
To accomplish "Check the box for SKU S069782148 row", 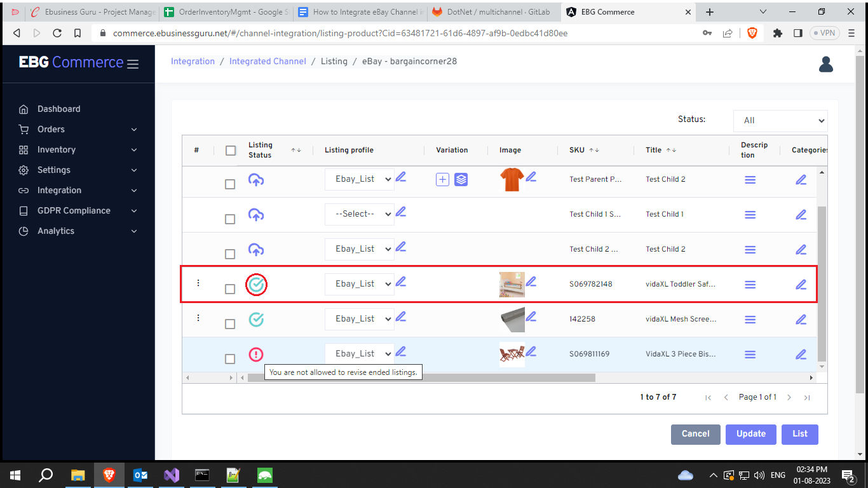I will [230, 289].
